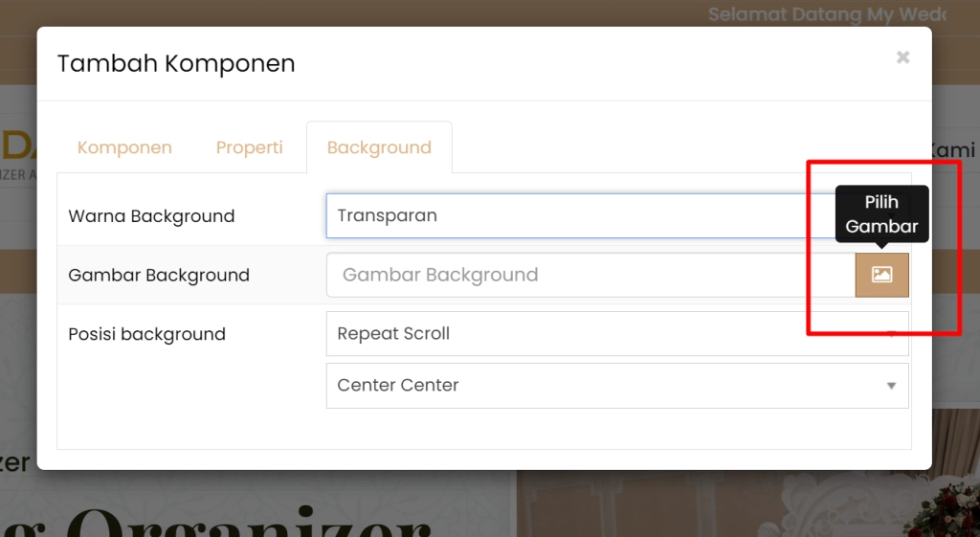
Task: Click the site logo behind the dialog
Action: pos(17,153)
